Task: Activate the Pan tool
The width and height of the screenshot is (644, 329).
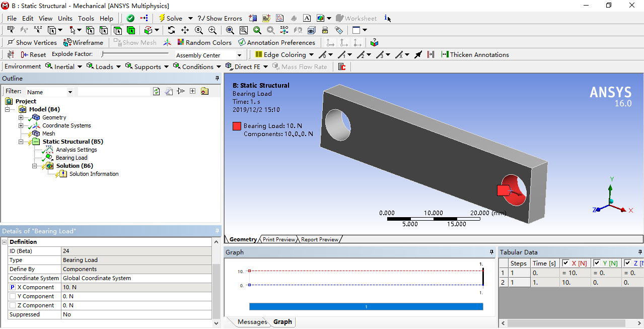Action: 185,30
